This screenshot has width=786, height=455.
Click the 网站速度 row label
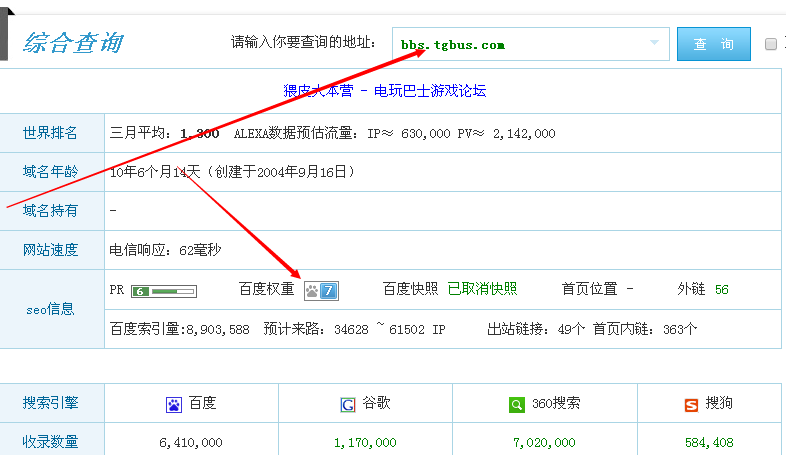tap(50, 250)
